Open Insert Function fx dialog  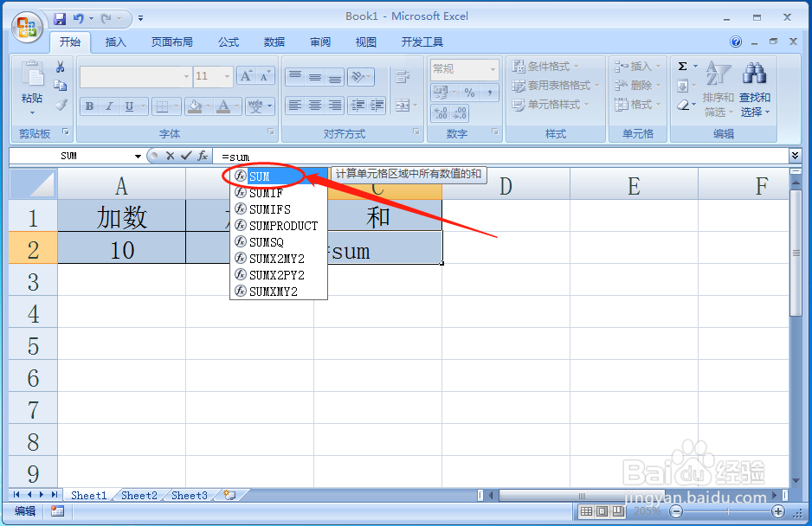[x=203, y=156]
